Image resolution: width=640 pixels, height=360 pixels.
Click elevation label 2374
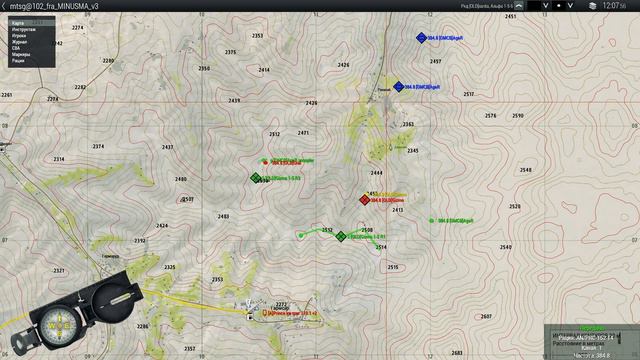(98, 146)
